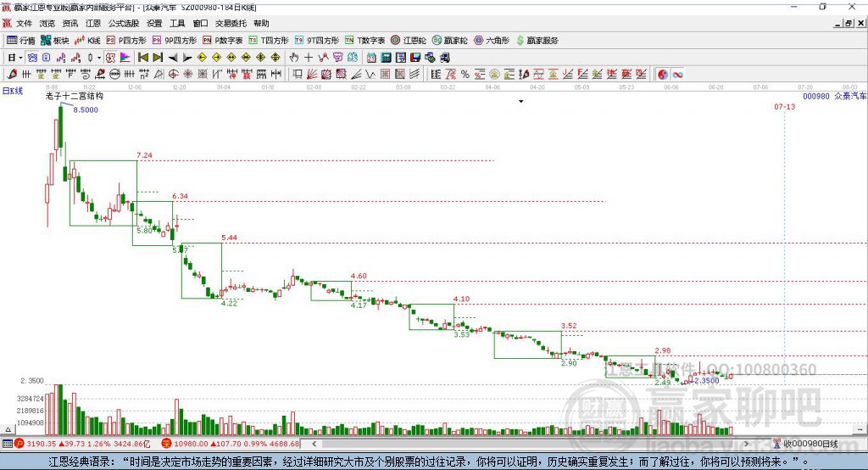The height and width of the screenshot is (470, 868).
Task: Open the 窗口 menu
Action: point(200,23)
